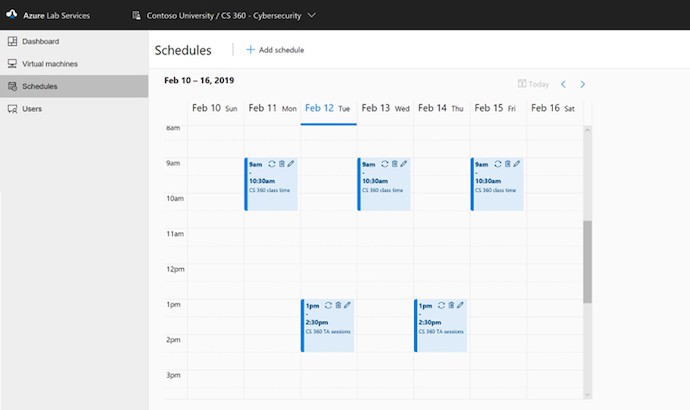This screenshot has width=690, height=410.
Task: Edit the Monday 9am class time event
Action: (291, 164)
